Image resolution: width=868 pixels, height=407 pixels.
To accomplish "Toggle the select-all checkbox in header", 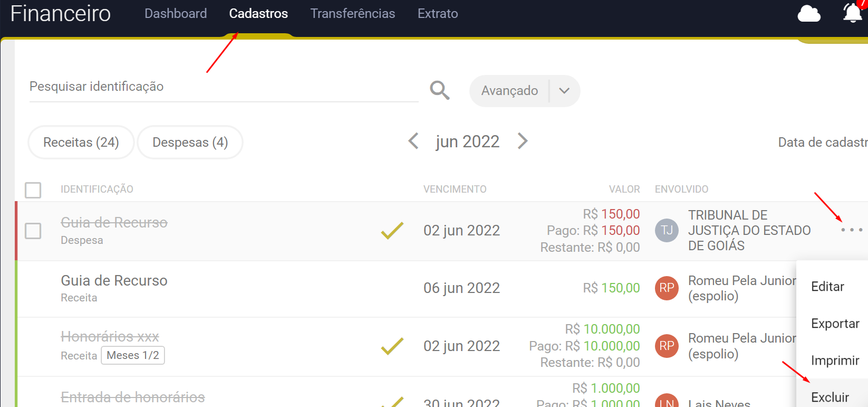I will pos(33,190).
